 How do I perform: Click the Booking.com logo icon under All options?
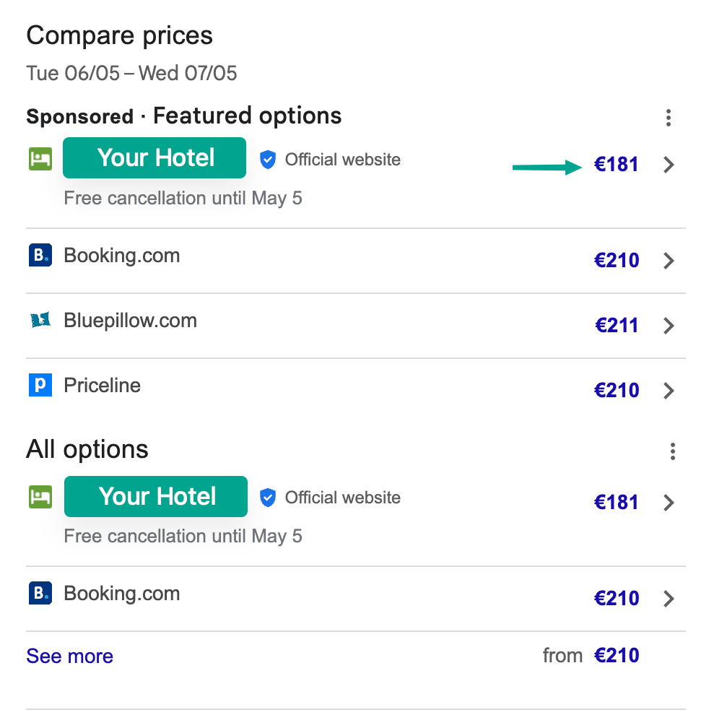tap(40, 594)
